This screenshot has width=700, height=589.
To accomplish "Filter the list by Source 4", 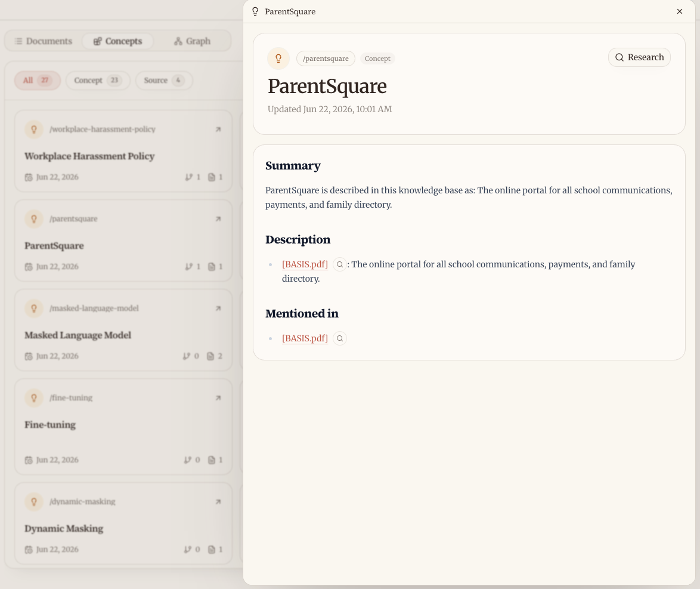I will tap(164, 81).
